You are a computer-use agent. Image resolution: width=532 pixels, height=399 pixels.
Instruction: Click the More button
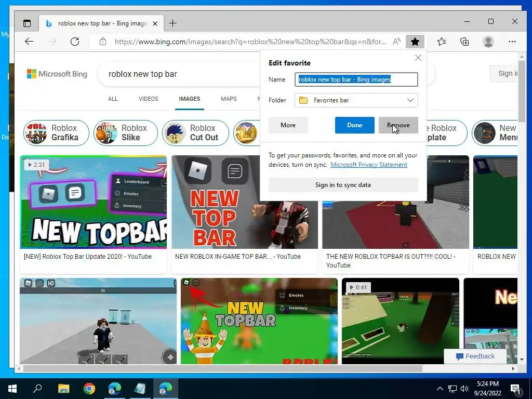pyautogui.click(x=288, y=125)
